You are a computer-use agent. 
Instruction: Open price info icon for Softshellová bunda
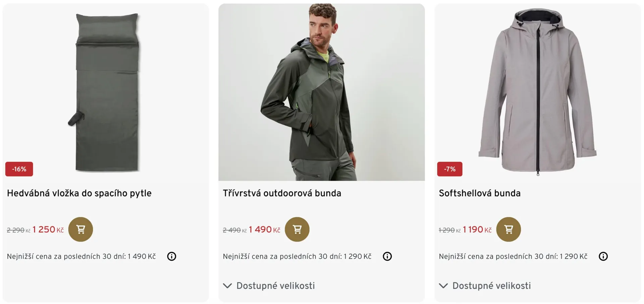[x=603, y=256]
